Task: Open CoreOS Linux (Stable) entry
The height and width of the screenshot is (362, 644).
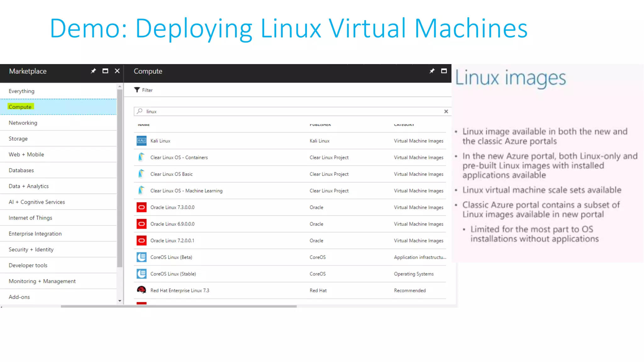Action: coord(290,274)
